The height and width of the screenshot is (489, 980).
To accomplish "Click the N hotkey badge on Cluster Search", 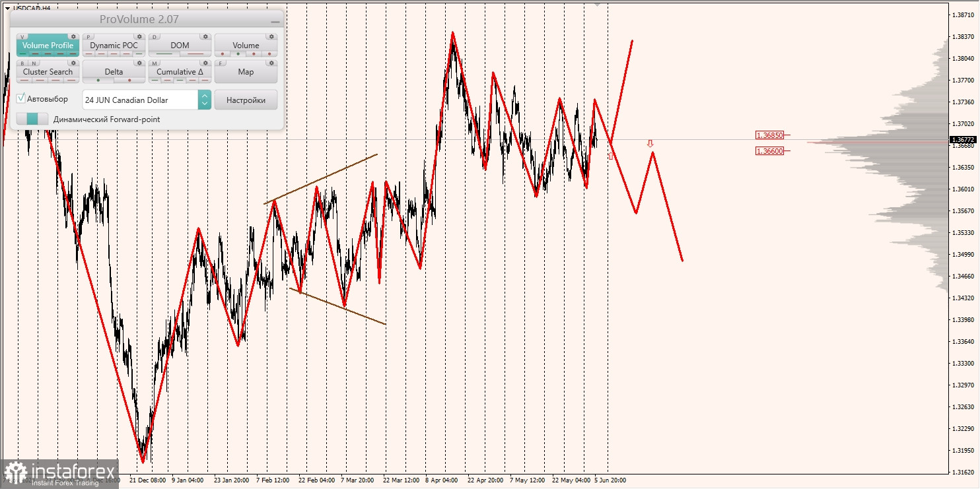I will click(x=34, y=63).
